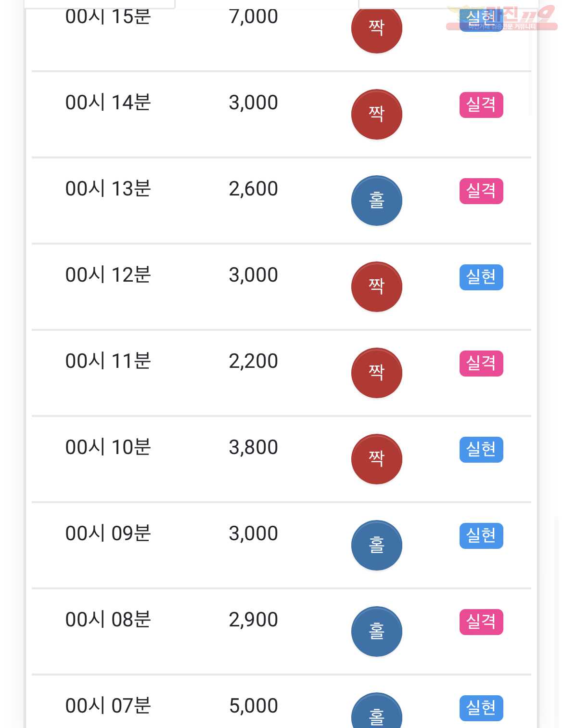Tap the blue 홀 circle for 00시 08분
The height and width of the screenshot is (728, 563).
pyautogui.click(x=377, y=632)
